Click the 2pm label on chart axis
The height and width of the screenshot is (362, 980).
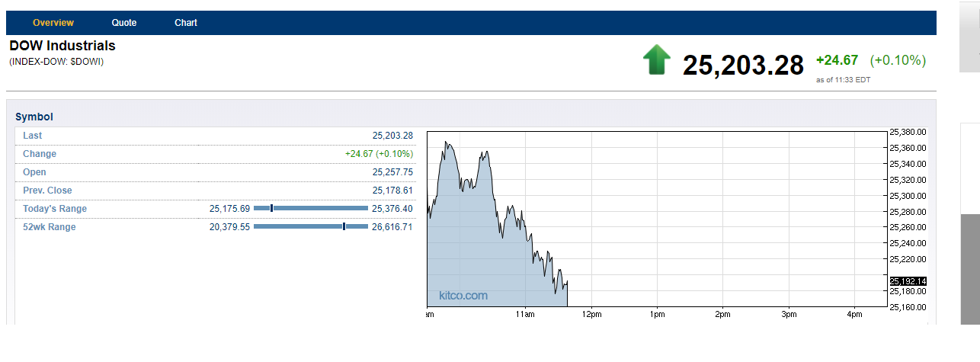coord(723,314)
